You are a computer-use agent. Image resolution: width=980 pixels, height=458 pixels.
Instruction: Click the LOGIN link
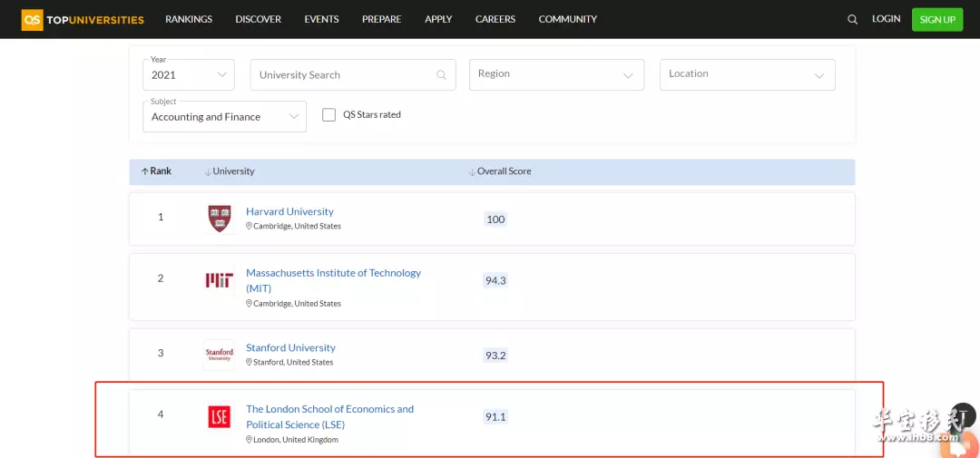tap(887, 19)
